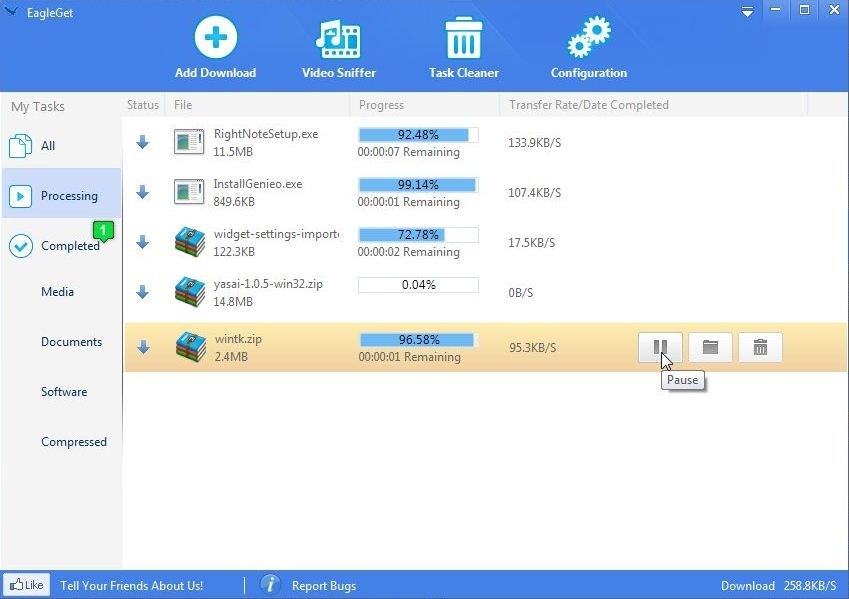849x599 pixels.
Task: Select the RightNoteSetup.exe file name
Action: pos(266,134)
